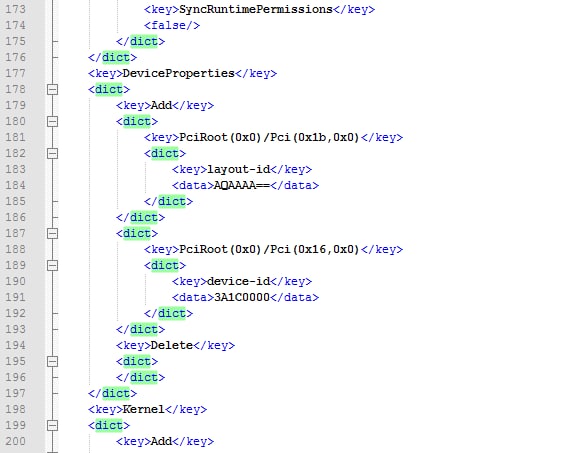
Task: Collapse the fold marker at line 189
Action: 52,265
